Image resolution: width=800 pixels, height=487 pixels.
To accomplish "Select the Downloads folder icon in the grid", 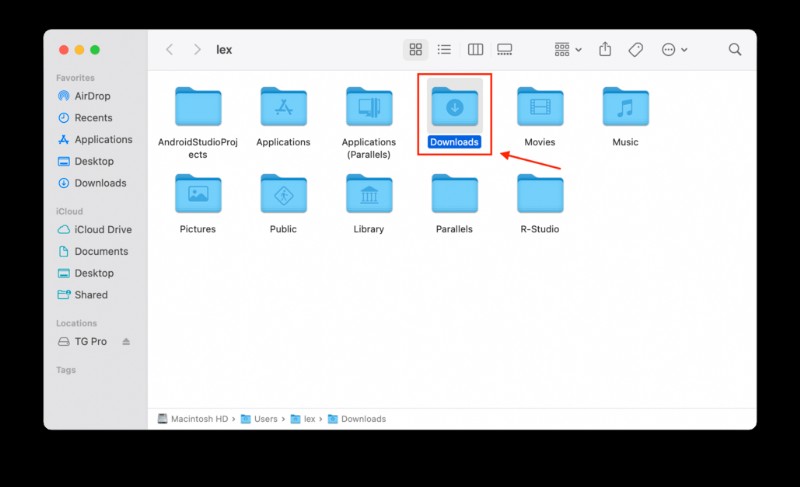I will [455, 107].
